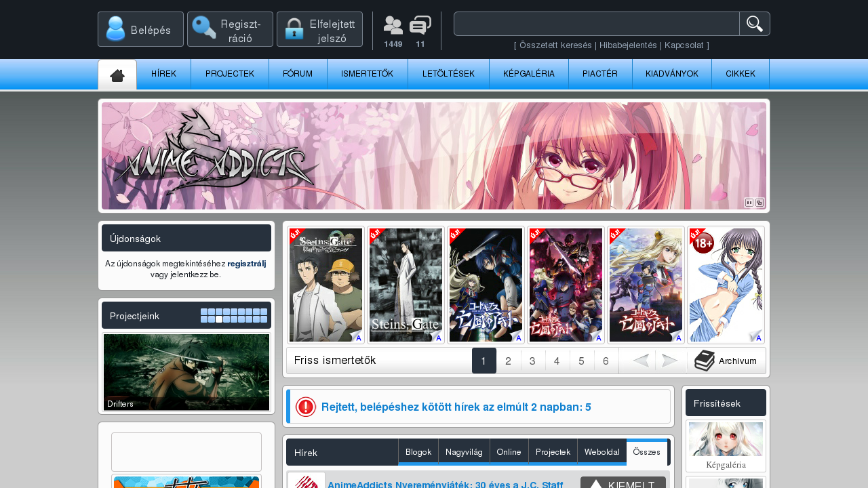
Task: Open the PROJECTEK menu item
Action: pos(230,74)
